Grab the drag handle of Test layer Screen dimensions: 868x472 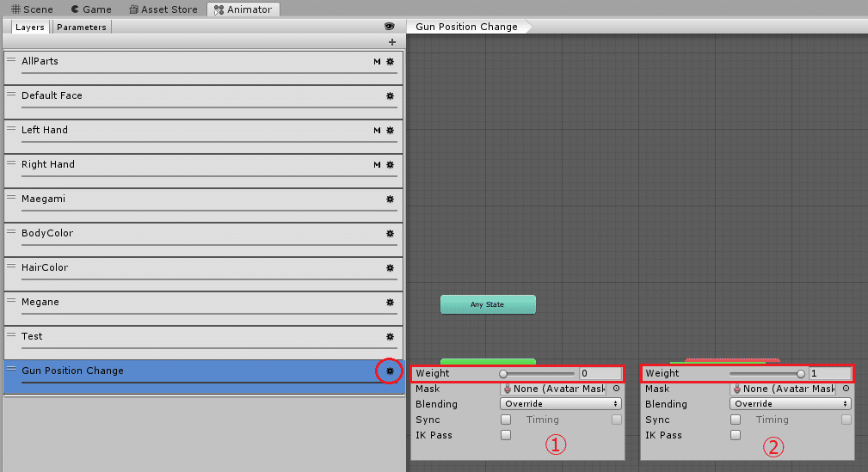coord(11,334)
